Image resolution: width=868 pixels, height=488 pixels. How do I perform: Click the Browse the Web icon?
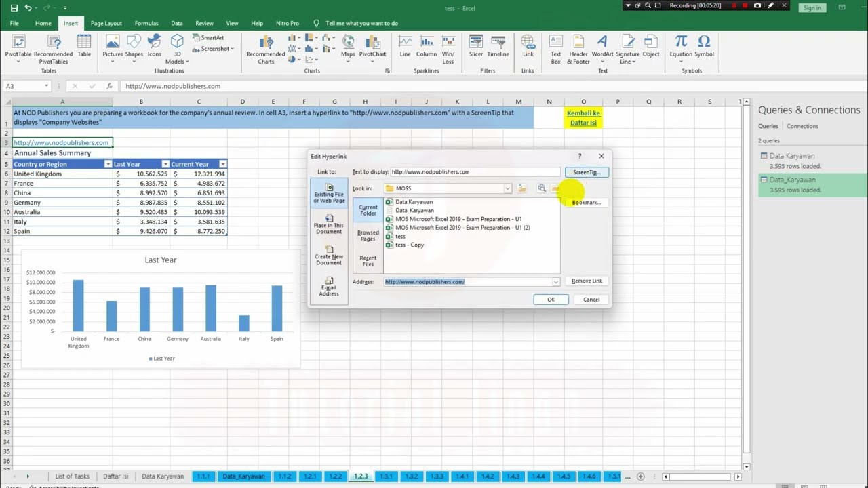tap(541, 188)
